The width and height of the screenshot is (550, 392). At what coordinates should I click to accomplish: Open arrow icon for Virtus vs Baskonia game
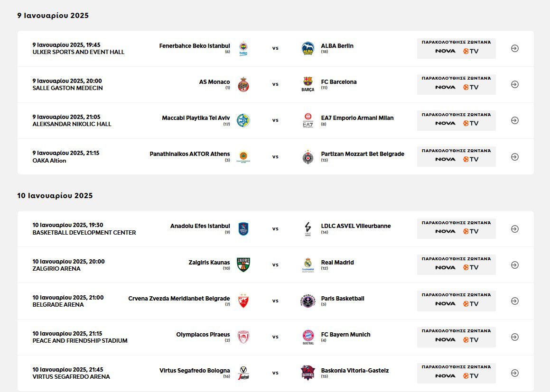pos(515,373)
